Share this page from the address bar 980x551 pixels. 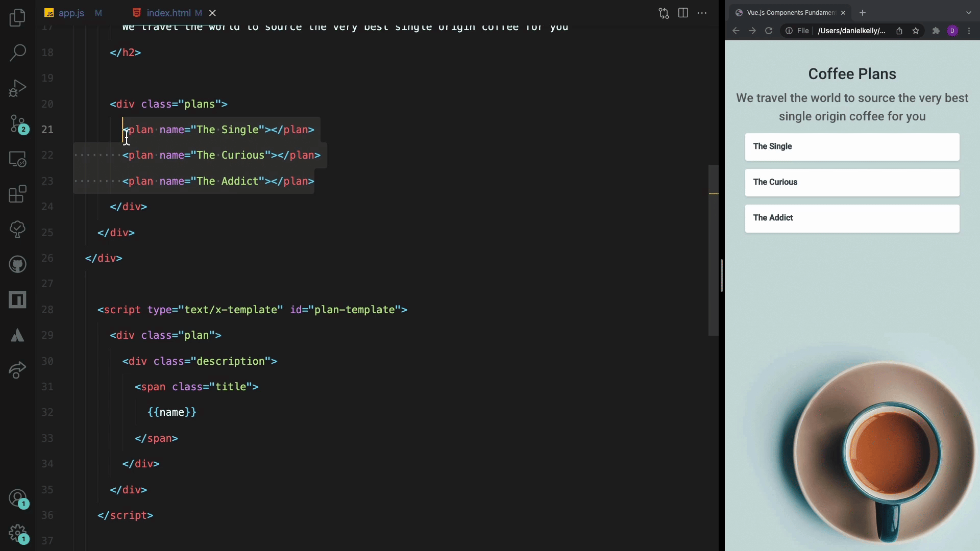(x=899, y=31)
